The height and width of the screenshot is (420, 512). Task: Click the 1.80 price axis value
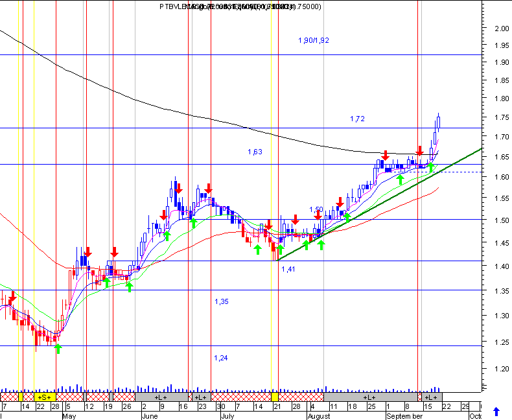pyautogui.click(x=502, y=99)
